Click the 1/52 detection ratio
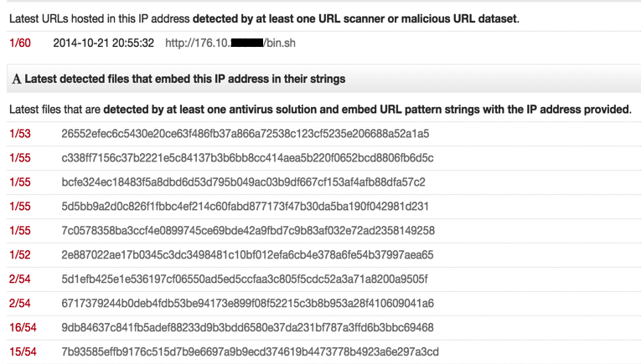 point(20,255)
